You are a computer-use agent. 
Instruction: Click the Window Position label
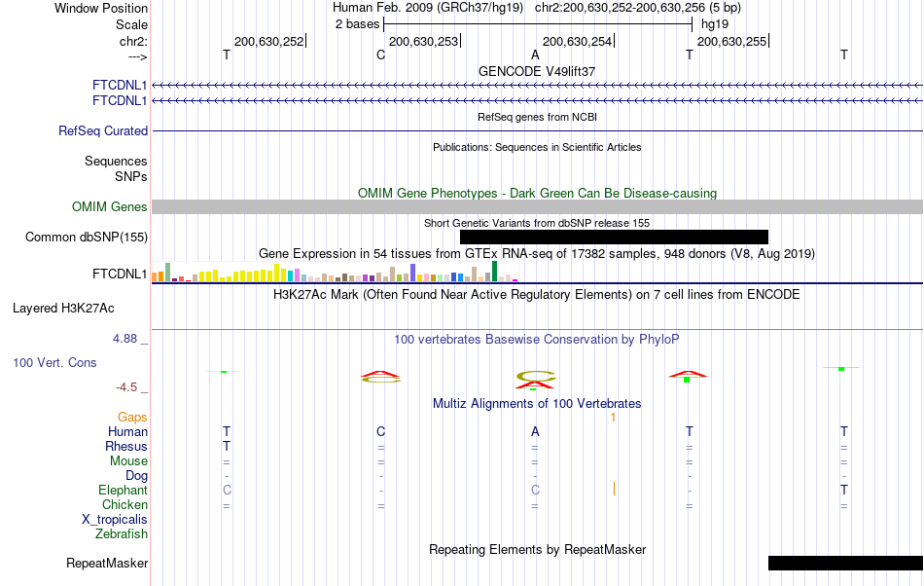pyautogui.click(x=101, y=8)
